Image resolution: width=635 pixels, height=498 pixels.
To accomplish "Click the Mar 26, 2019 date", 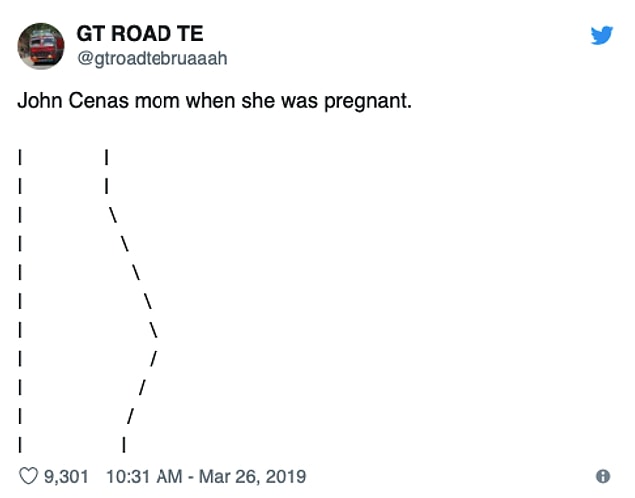I will click(252, 477).
